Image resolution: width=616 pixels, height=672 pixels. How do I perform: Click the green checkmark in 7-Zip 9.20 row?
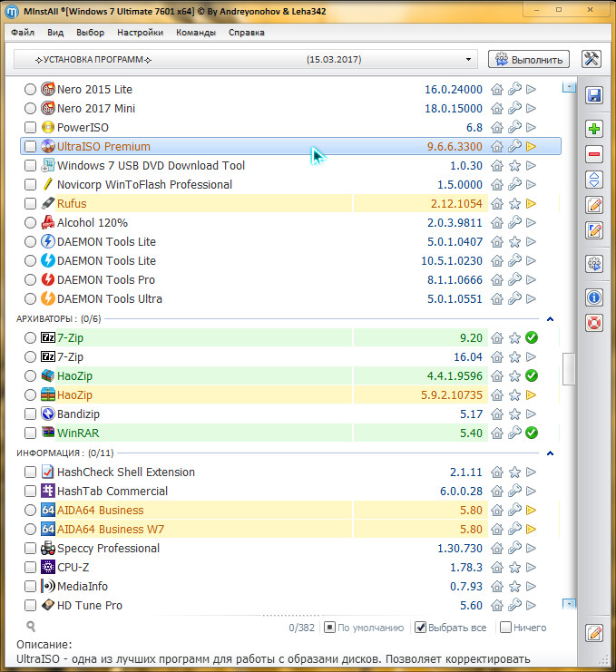pyautogui.click(x=532, y=337)
